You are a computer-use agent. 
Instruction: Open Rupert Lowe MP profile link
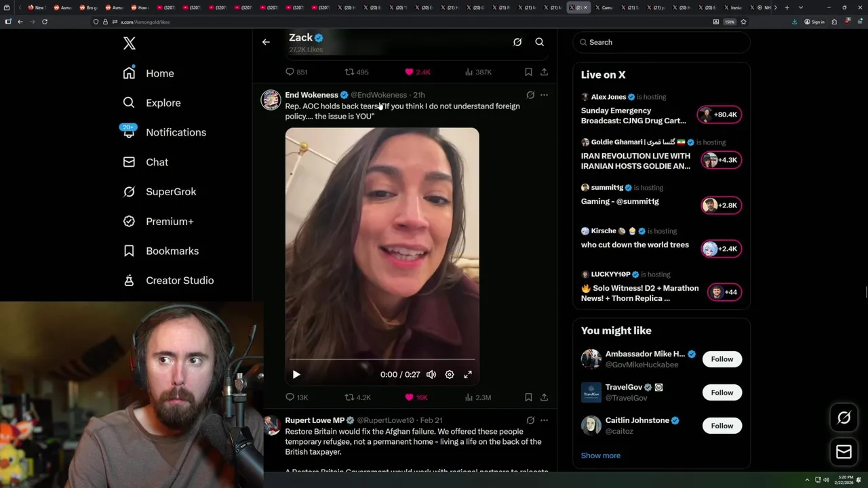click(315, 420)
